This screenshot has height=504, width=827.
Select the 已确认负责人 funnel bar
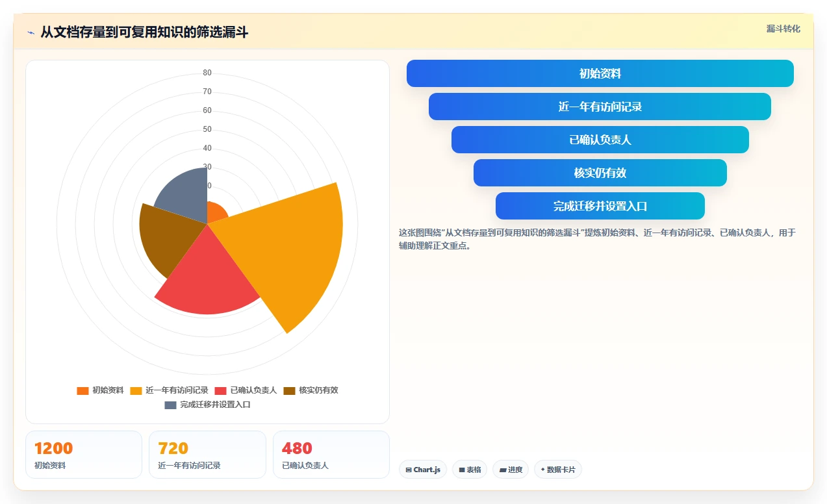coord(600,140)
